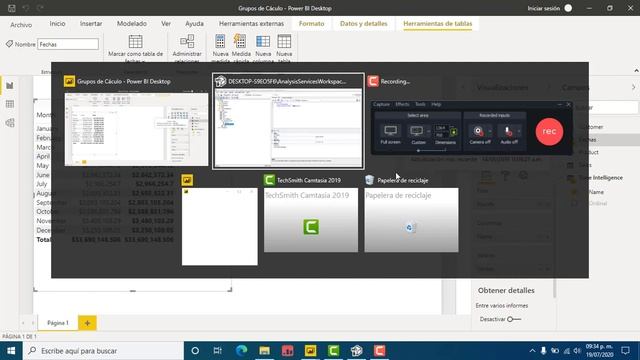Screen dimensions: 640x360
Task: Switch to Data view in left sidebar
Action: point(10,104)
